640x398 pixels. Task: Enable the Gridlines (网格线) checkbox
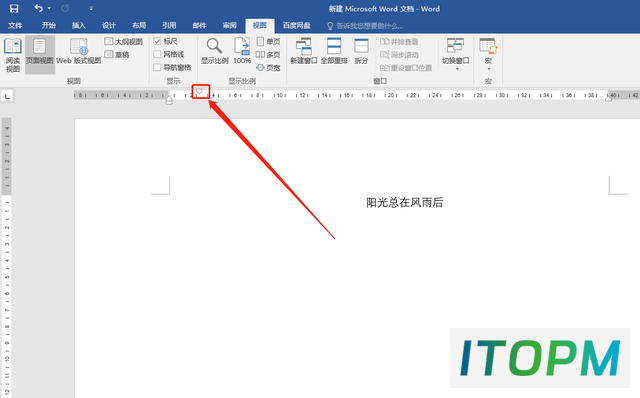click(x=157, y=54)
